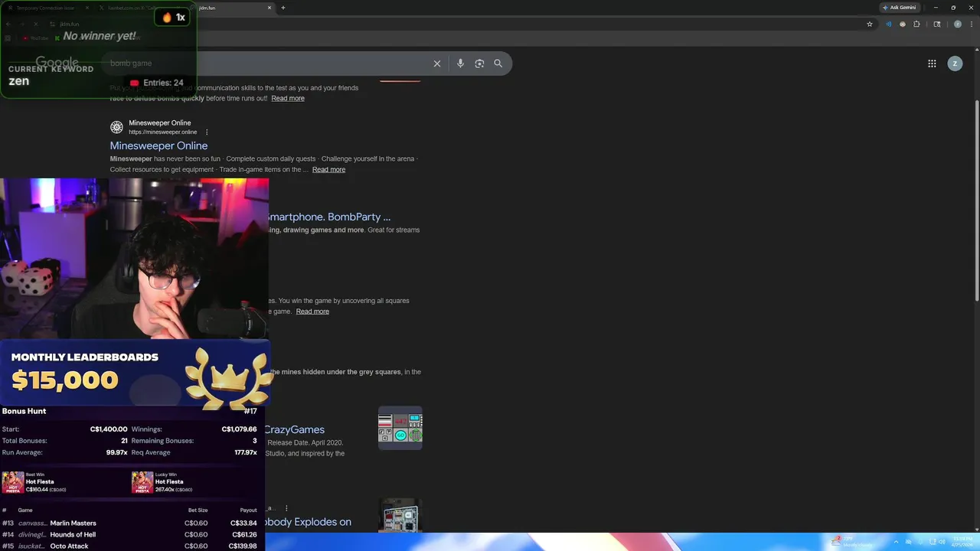
Task: Click Read more next to 'uncovering all squares' snippet
Action: point(312,311)
